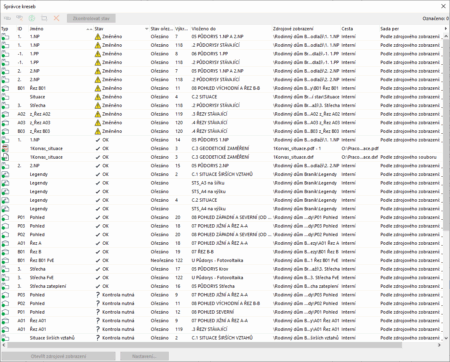This screenshot has height=362, width=450.
Task: Click the type icon of the Střecha FvE row
Action: click(x=5, y=278)
